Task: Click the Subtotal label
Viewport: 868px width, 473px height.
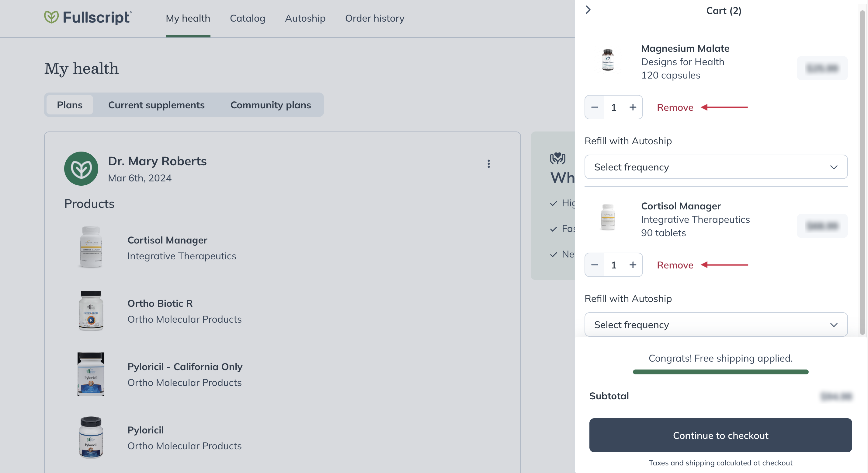Action: tap(609, 396)
